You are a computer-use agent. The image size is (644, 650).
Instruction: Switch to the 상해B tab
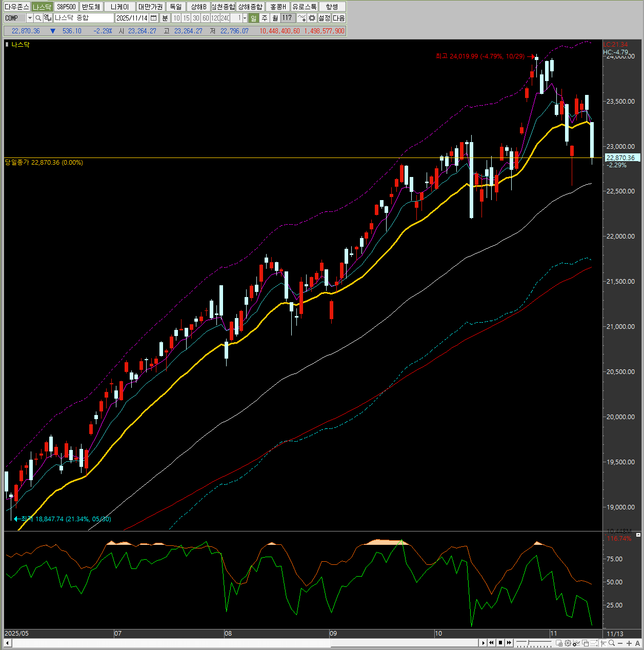click(198, 7)
